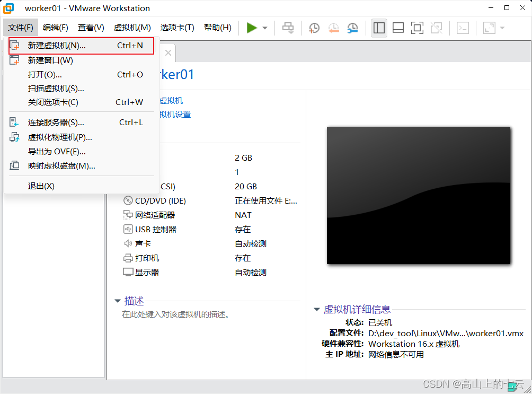This screenshot has height=394, width=532.
Task: Toggle the library sidebar view icon
Action: (x=379, y=28)
